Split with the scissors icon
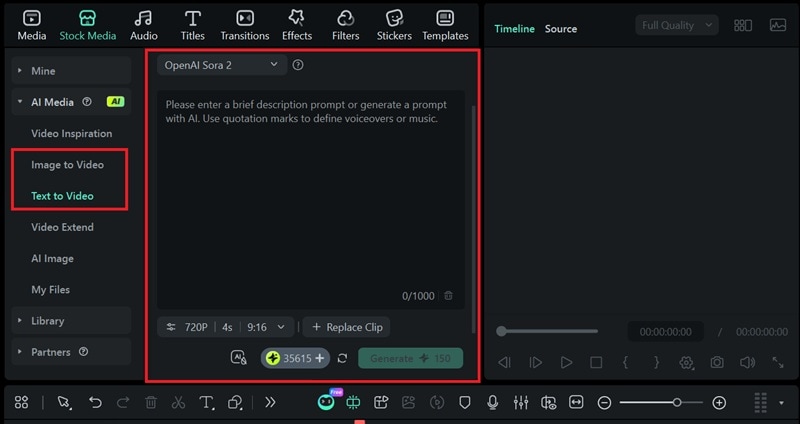 [178, 403]
